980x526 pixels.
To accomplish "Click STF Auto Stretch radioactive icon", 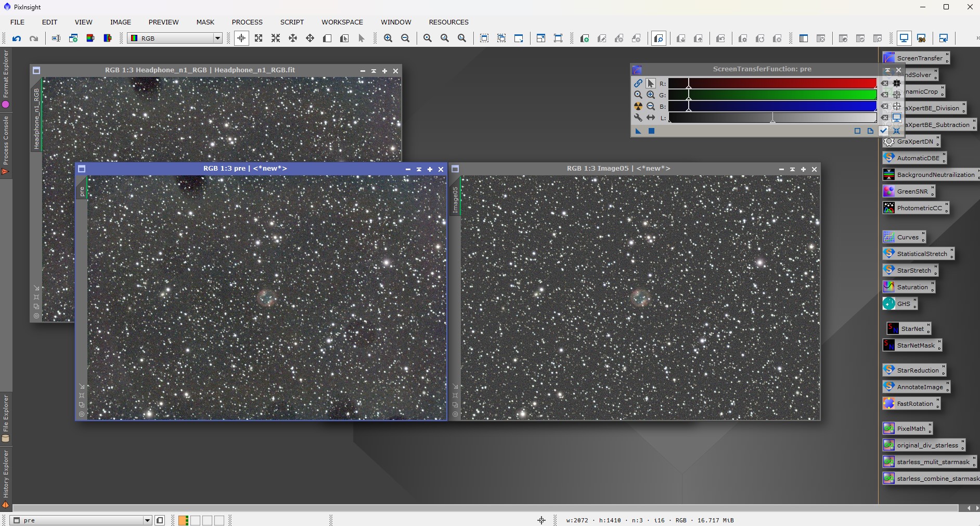I will point(638,106).
